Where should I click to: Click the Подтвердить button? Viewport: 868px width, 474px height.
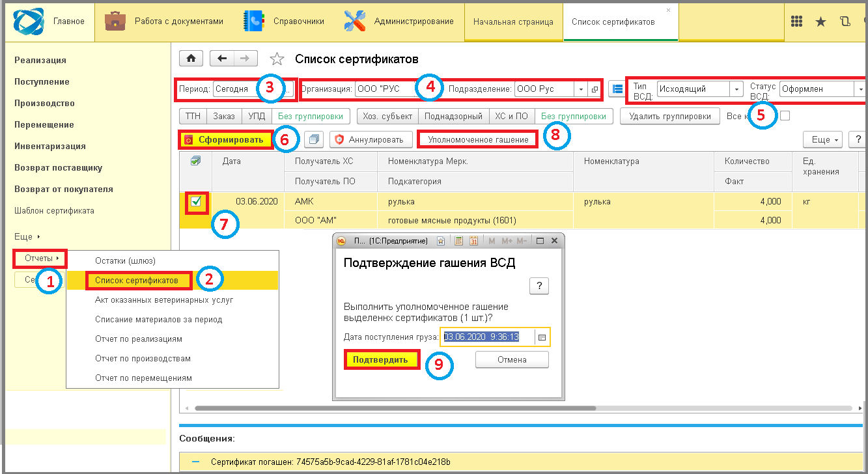tap(380, 359)
